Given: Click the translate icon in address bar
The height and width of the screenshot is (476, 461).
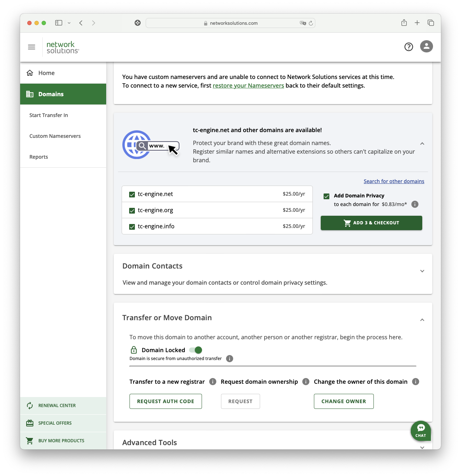Looking at the screenshot, I should click(303, 23).
